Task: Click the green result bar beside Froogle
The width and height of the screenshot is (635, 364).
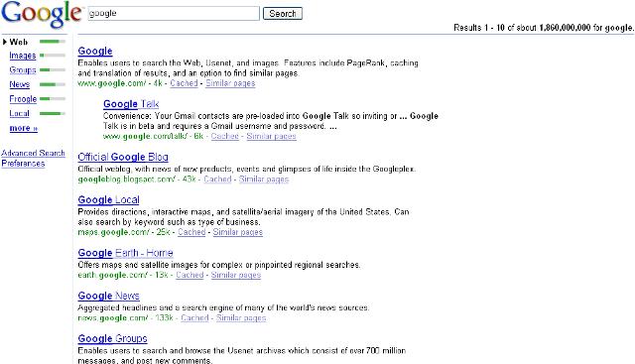Action: (53, 99)
